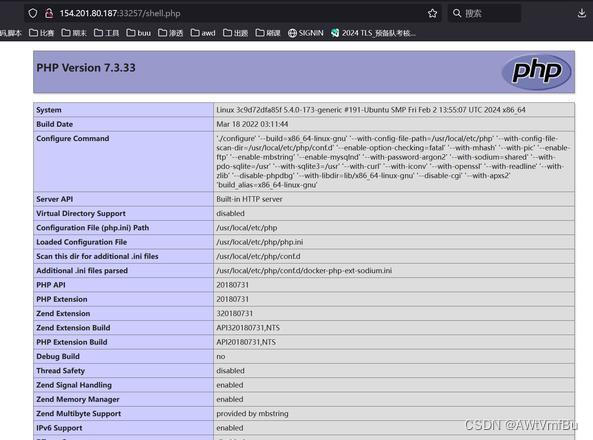
Task: Open the SIGNIN bookmark
Action: click(x=306, y=33)
